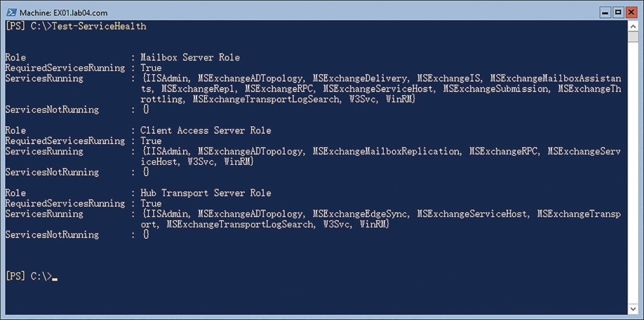644x320 pixels.
Task: Click the blinking cursor at the last prompt
Action: (55, 279)
